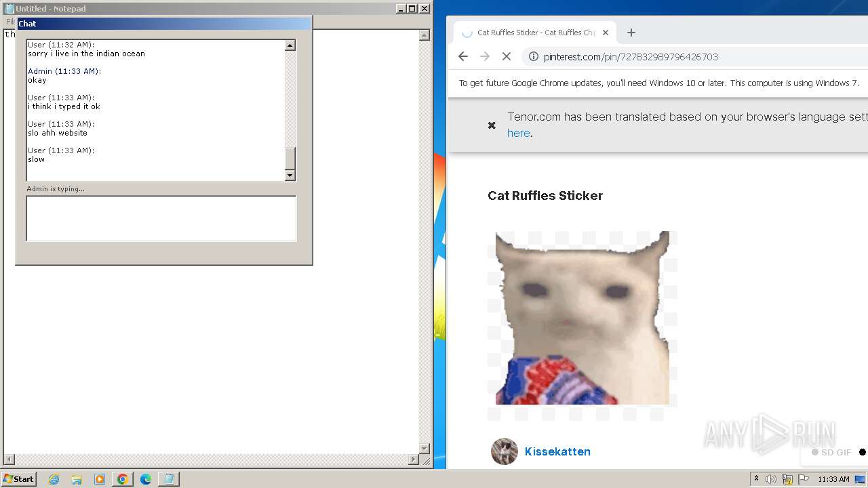
Task: Open Windows Media Player from taskbar
Action: point(100,479)
